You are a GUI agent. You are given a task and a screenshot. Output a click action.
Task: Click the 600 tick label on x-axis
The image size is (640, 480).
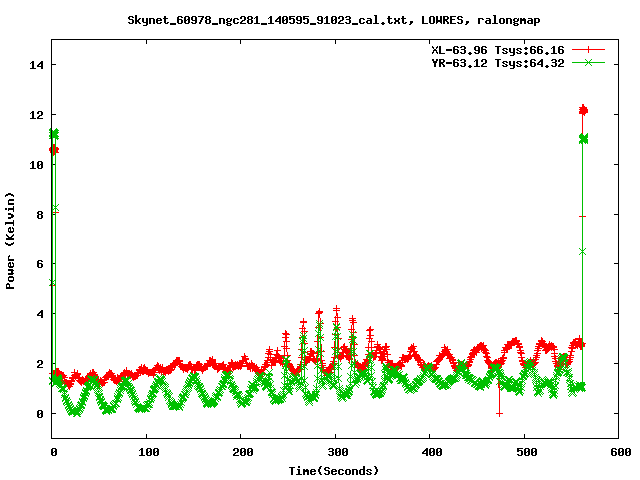point(618,452)
